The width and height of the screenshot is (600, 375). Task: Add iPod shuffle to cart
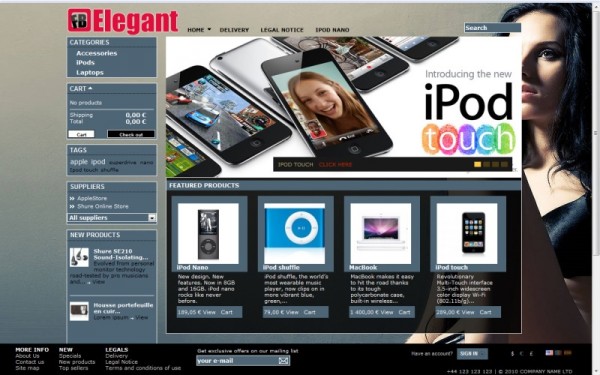pos(310,312)
